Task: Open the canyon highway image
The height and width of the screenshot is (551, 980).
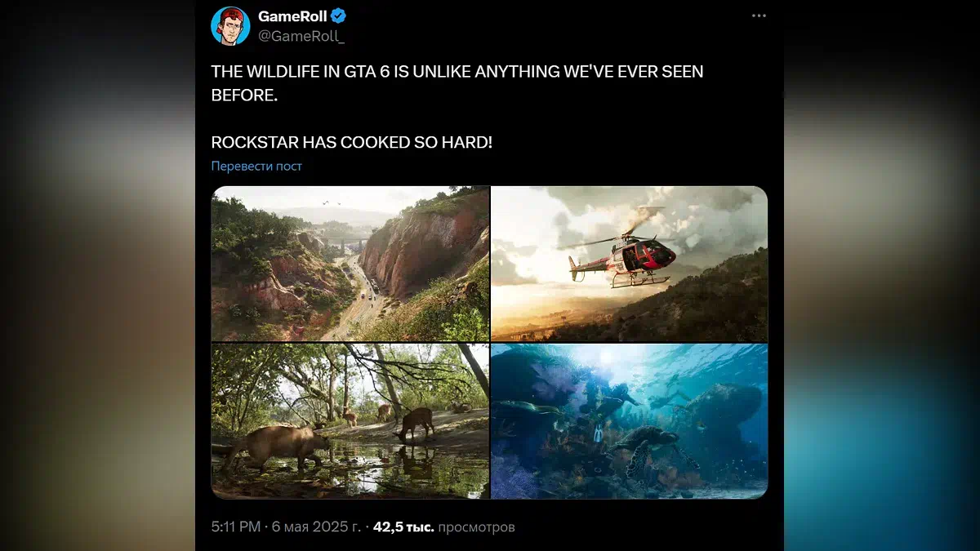Action: tap(350, 264)
